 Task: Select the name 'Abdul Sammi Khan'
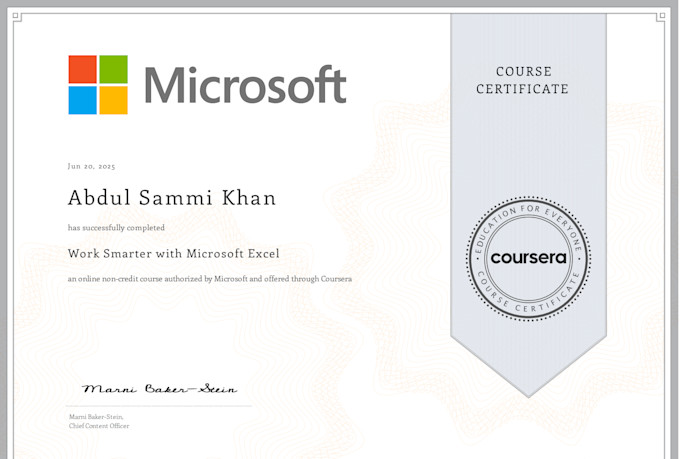(172, 198)
